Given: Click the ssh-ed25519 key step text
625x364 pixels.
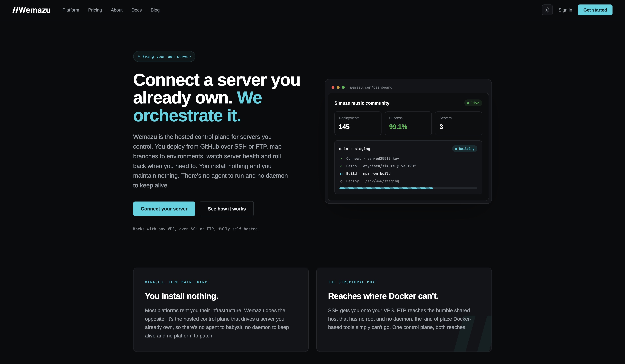Looking at the screenshot, I should pos(383,159).
